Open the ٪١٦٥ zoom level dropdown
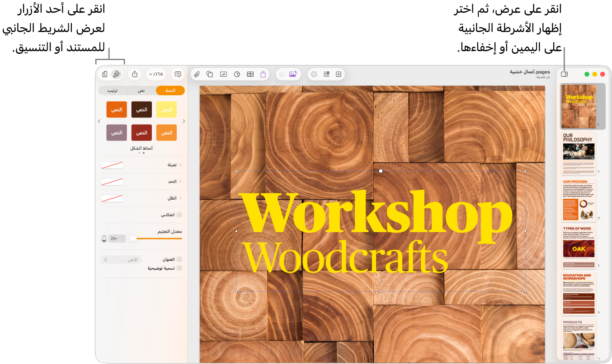Viewport: 612px width, 364px height. pos(156,74)
